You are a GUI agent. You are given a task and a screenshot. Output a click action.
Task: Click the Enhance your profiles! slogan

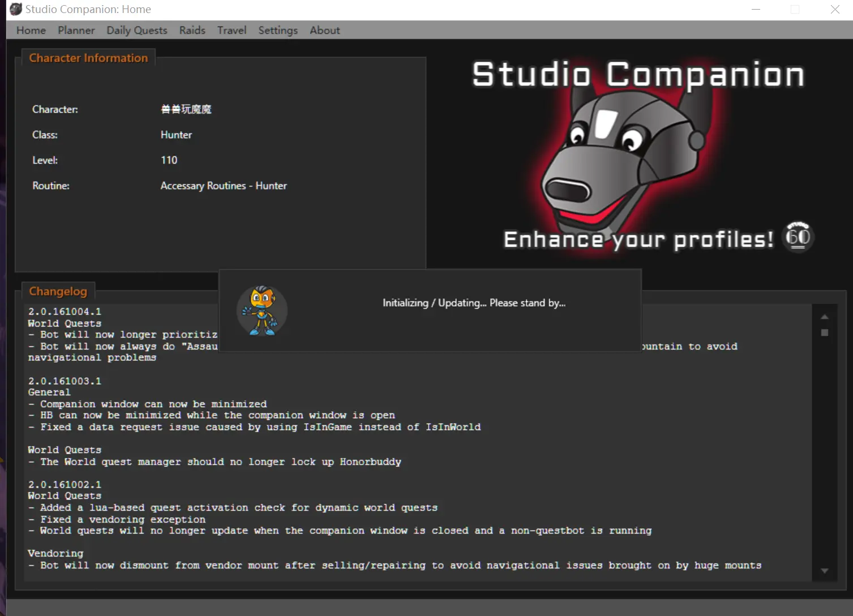pyautogui.click(x=638, y=239)
